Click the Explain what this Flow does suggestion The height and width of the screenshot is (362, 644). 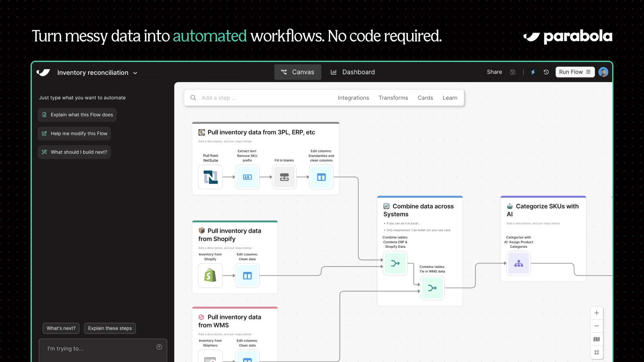77,115
